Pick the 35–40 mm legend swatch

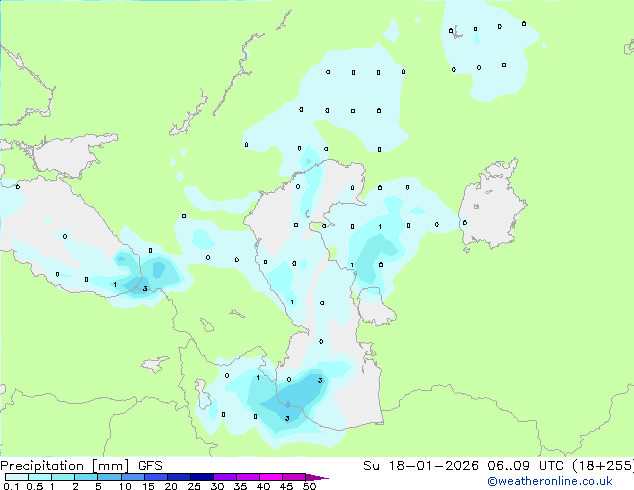pos(247,477)
